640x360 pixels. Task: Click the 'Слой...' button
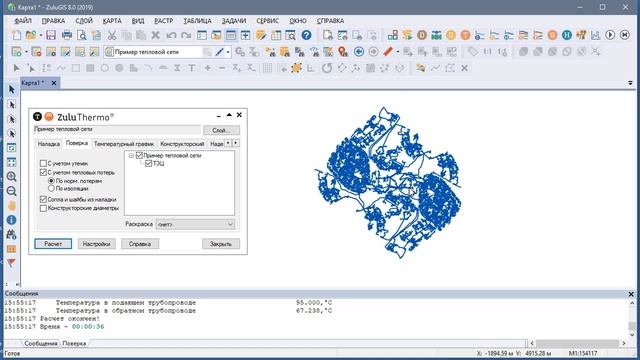pyautogui.click(x=221, y=130)
